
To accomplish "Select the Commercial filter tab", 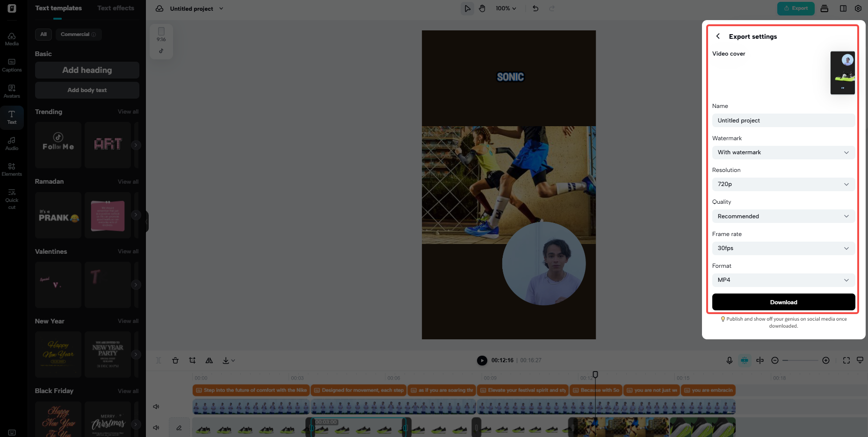I will pyautogui.click(x=78, y=34).
